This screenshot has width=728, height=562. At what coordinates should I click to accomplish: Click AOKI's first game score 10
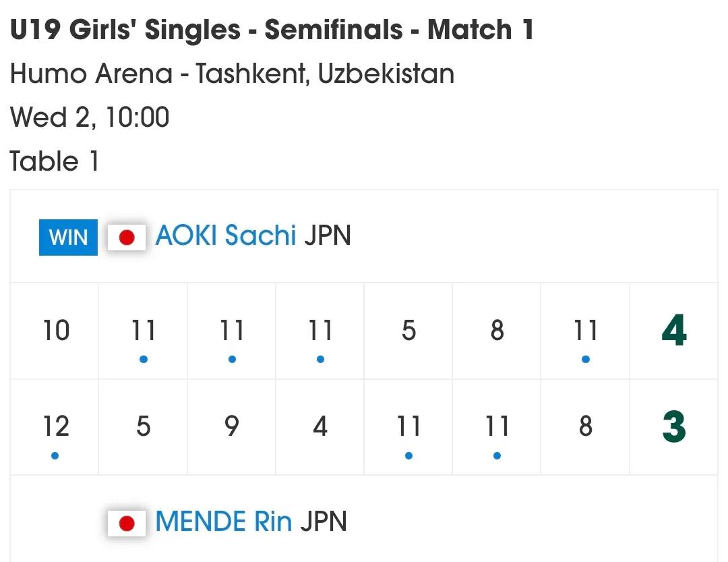[56, 331]
